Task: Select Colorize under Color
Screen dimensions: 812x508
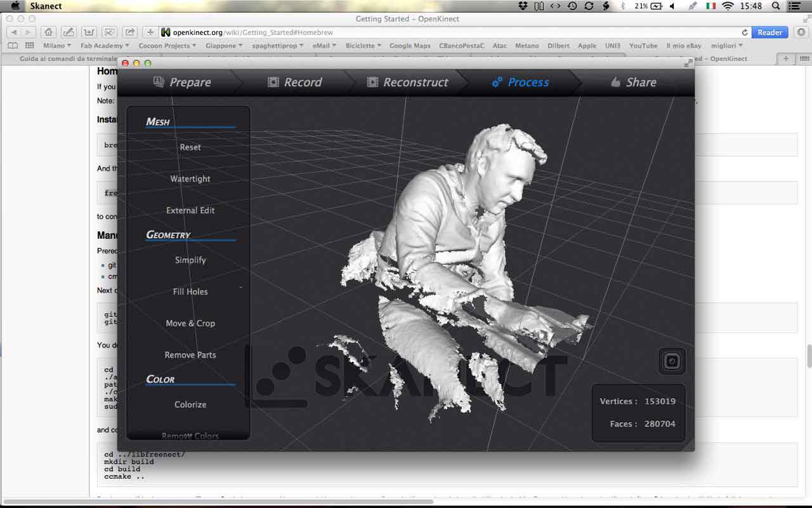Action: tap(190, 404)
